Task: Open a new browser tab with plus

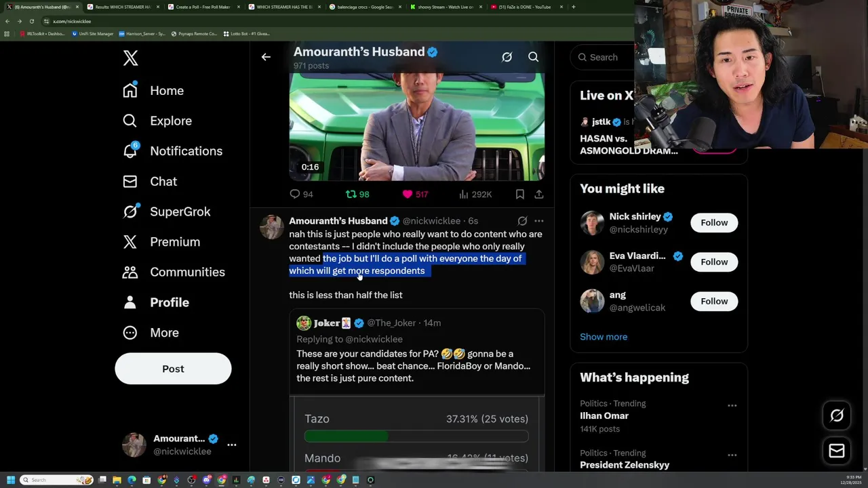Action: [573, 7]
